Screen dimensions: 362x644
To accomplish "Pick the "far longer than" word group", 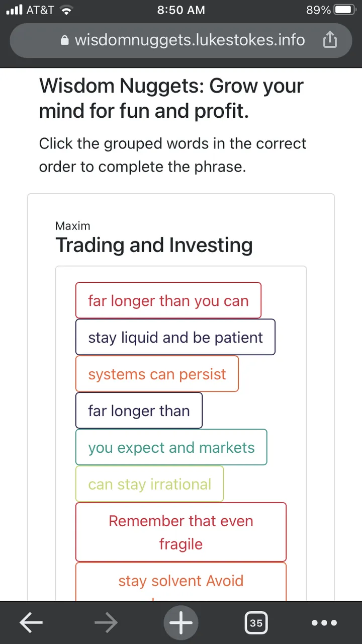I will [x=139, y=411].
